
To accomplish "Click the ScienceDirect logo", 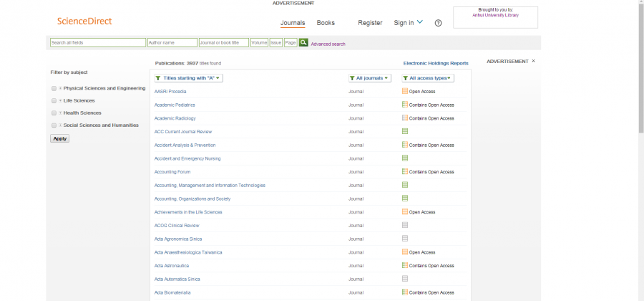I will pyautogui.click(x=84, y=21).
